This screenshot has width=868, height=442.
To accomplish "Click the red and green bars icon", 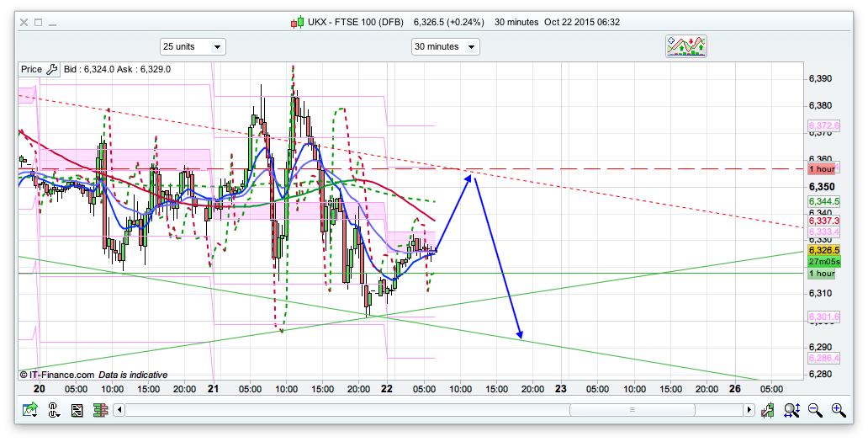I will pyautogui.click(x=98, y=410).
